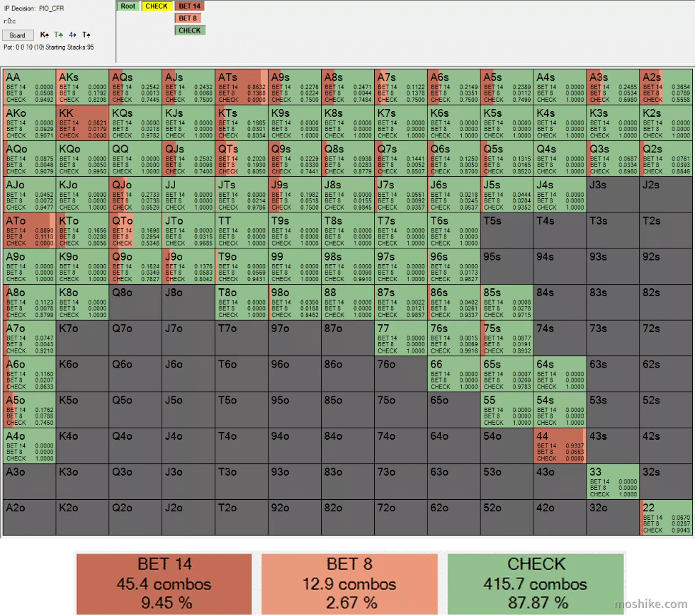
Task: Choose the 33 hand cell
Action: click(x=613, y=481)
